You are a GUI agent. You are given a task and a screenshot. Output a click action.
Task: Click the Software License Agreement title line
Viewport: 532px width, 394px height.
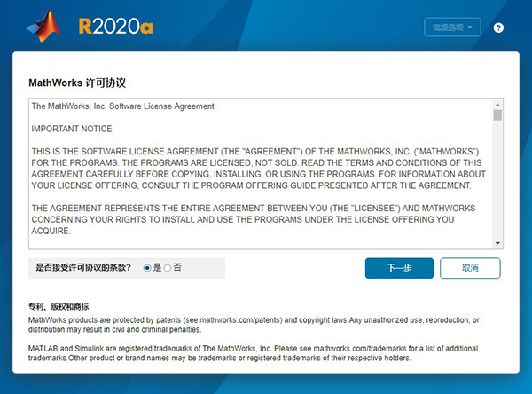pos(122,106)
